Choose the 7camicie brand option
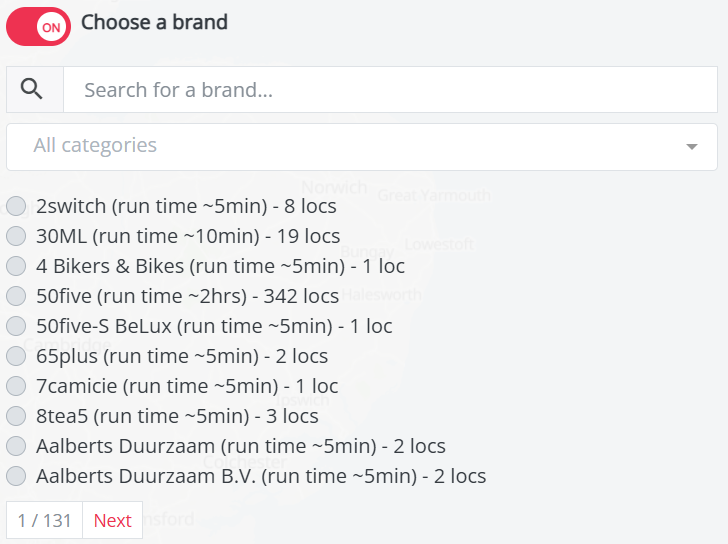 pos(16,387)
